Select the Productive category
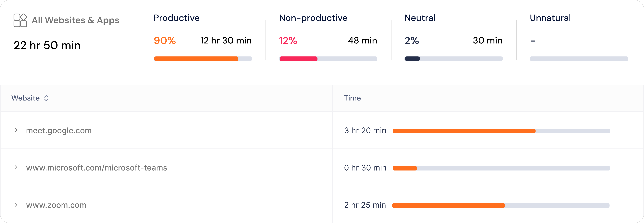 tap(177, 18)
